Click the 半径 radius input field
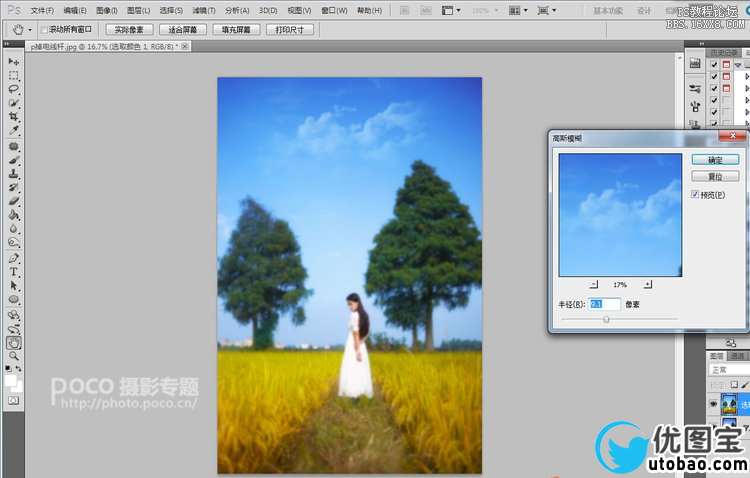This screenshot has height=478, width=750. [x=604, y=303]
